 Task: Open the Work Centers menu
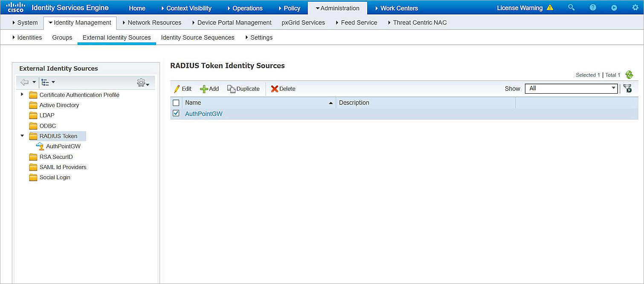(399, 8)
